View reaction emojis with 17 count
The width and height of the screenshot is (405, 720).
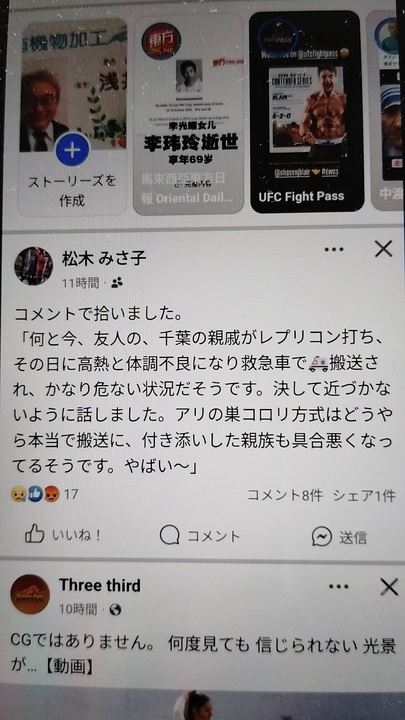[45, 495]
